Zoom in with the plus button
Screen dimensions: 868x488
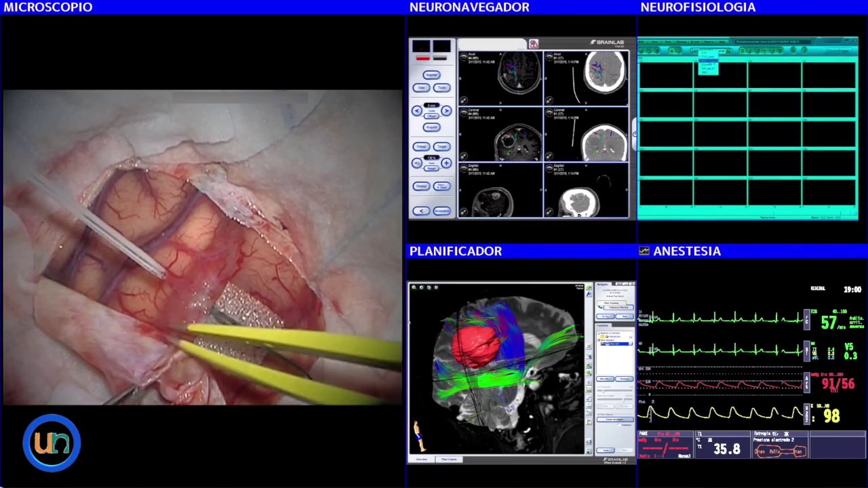446,163
